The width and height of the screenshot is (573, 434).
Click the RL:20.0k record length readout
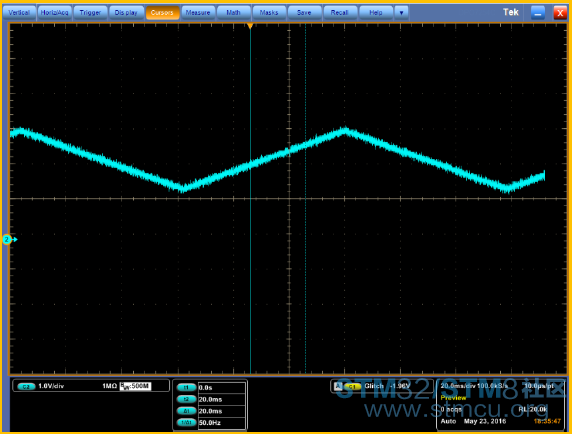click(533, 409)
